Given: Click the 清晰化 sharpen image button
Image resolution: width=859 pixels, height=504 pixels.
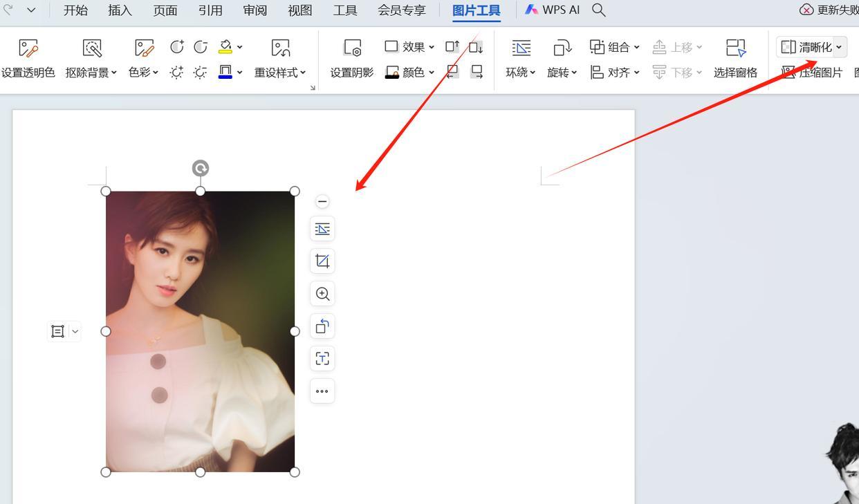Looking at the screenshot, I should tap(806, 47).
